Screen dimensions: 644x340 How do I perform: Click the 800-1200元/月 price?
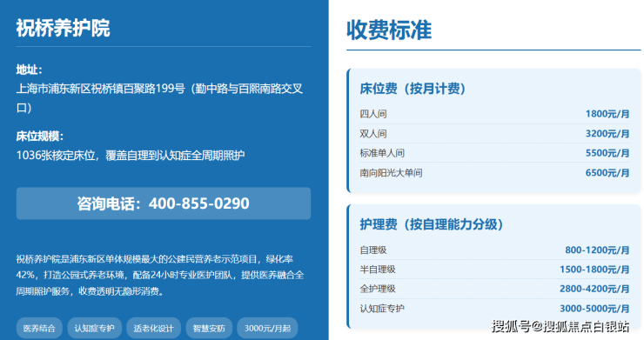[x=597, y=250]
